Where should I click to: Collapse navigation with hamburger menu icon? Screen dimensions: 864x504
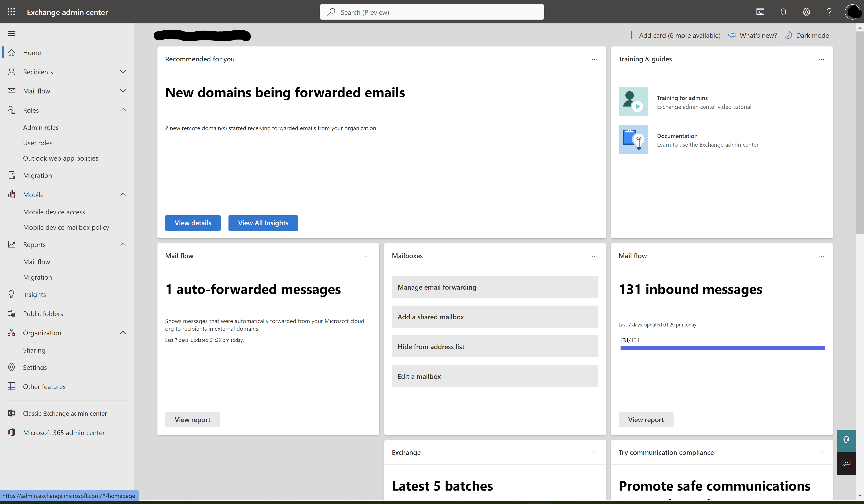(11, 33)
